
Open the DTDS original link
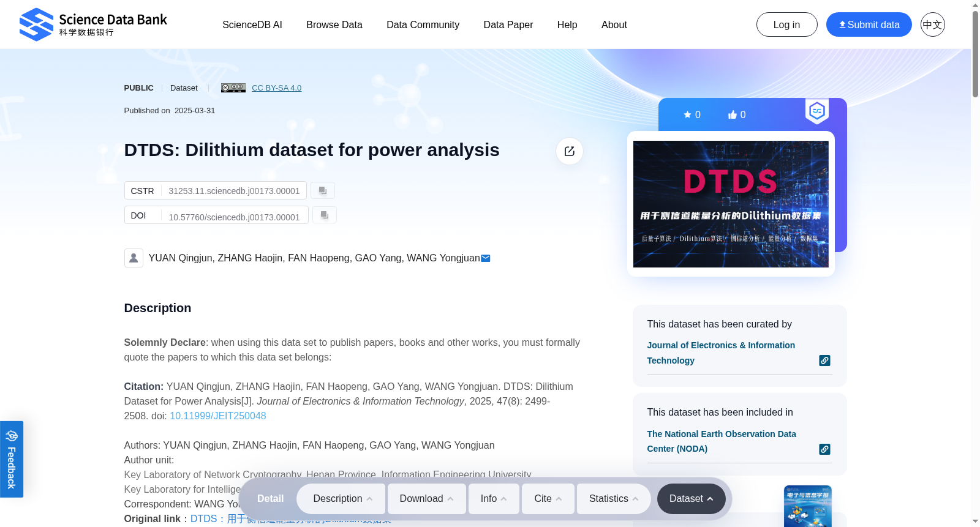[291, 519]
